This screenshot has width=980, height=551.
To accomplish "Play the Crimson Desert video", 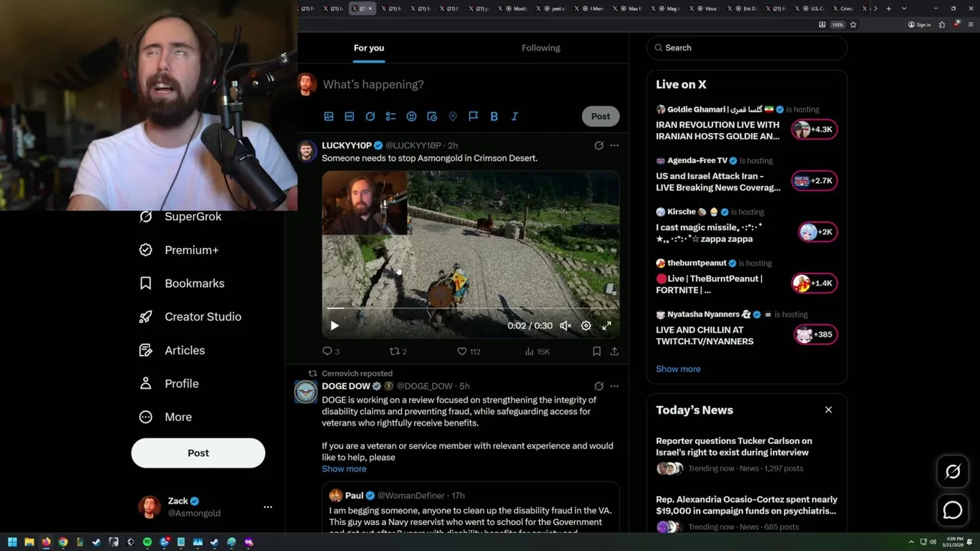I will (335, 325).
